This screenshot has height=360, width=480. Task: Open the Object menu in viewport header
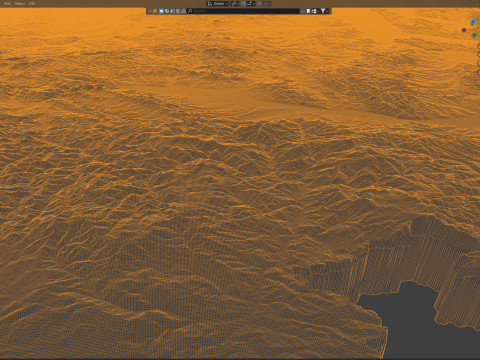(20, 4)
